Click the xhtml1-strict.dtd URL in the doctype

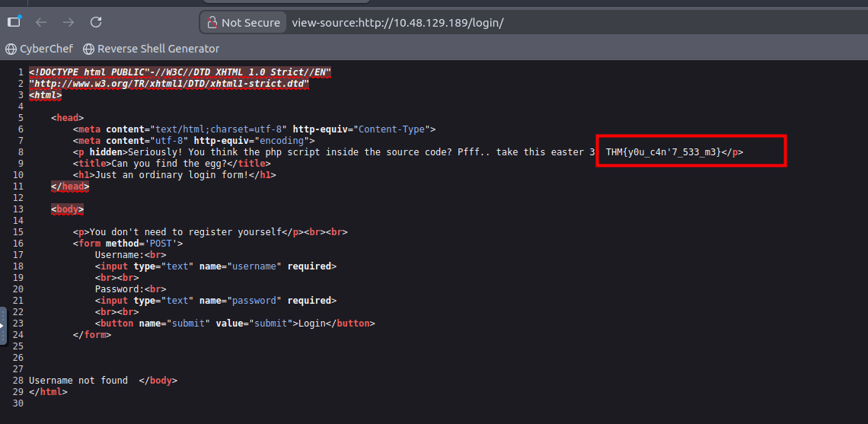click(x=169, y=84)
